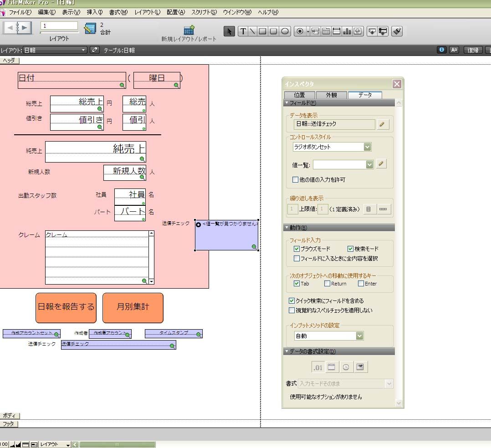
Task: Open the date format calendar icon
Action: click(332, 367)
